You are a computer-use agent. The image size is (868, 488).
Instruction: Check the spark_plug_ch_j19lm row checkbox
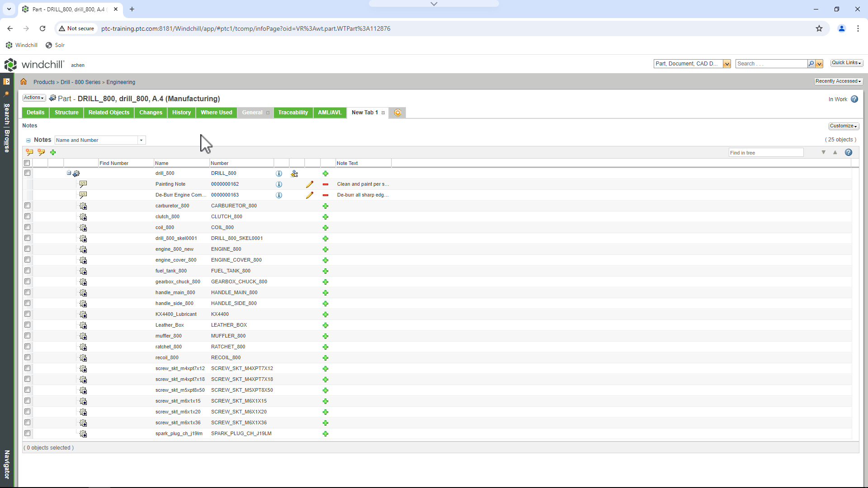click(28, 433)
